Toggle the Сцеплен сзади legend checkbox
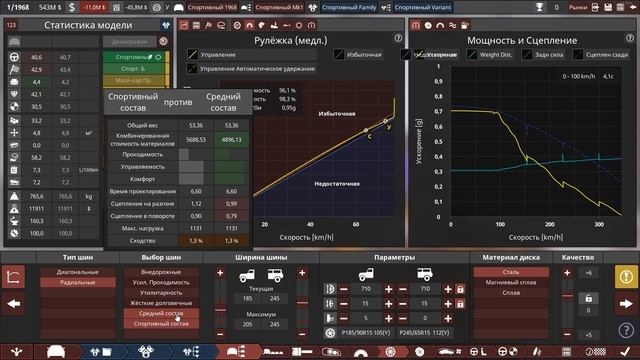This screenshot has width=640, height=360. 578,54
